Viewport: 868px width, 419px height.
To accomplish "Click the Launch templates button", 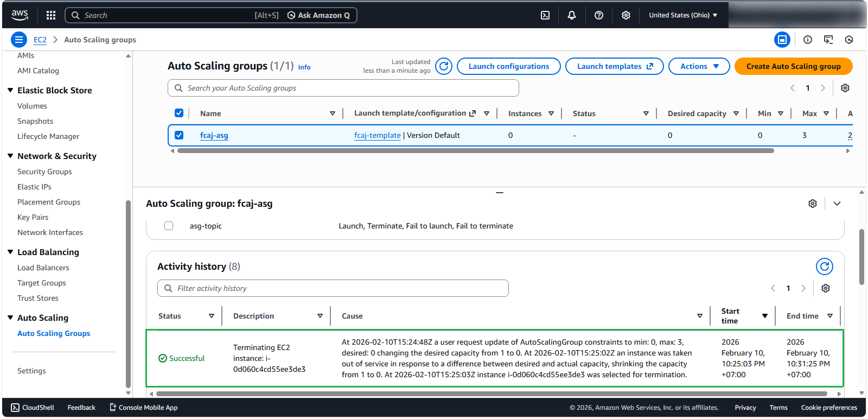I will (615, 66).
